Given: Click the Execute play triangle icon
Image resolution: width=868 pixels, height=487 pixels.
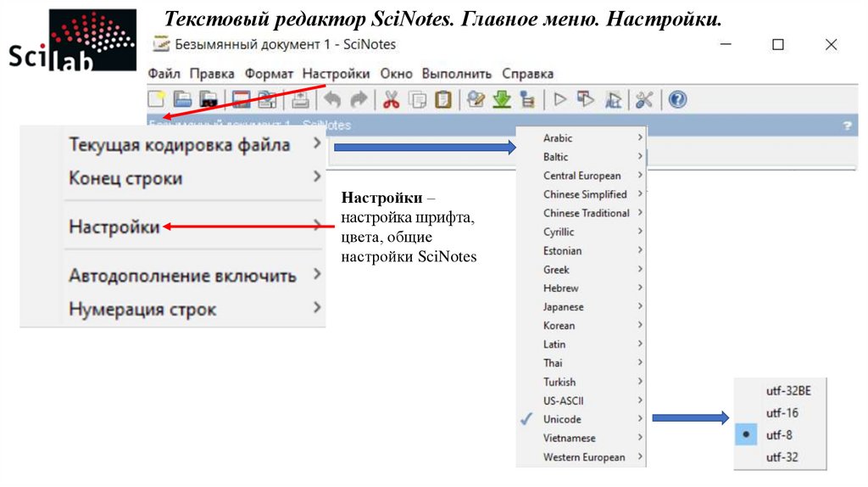Looking at the screenshot, I should point(559,100).
